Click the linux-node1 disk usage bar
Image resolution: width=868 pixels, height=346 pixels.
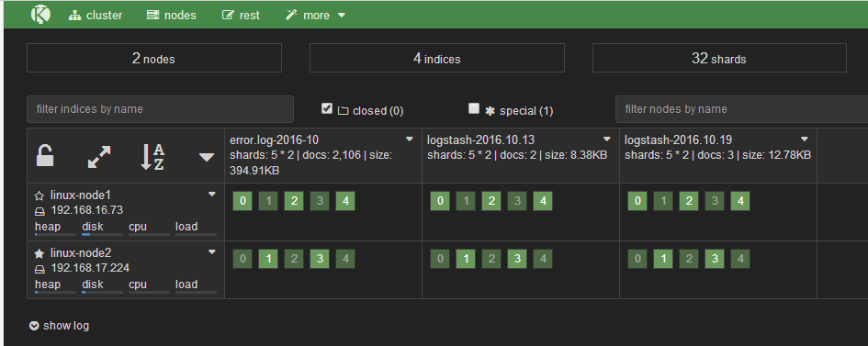[x=102, y=235]
